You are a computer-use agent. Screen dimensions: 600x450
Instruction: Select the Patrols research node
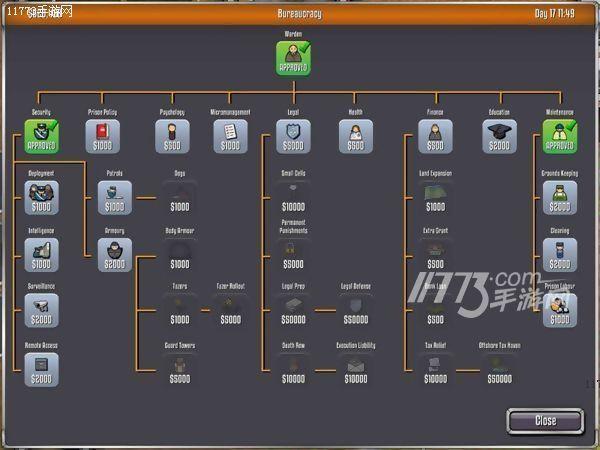coord(115,197)
